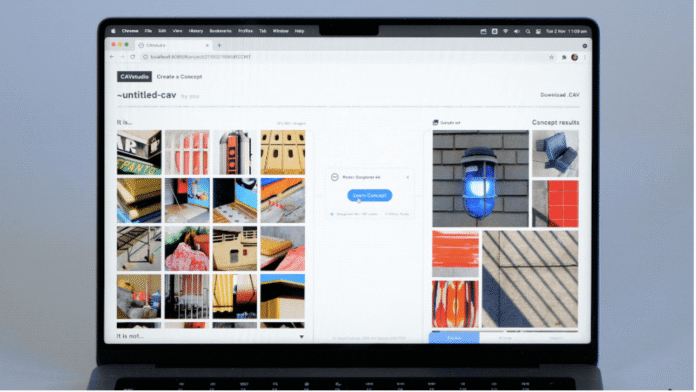Open the Chrome app menu
696x392 pixels.
pos(130,31)
